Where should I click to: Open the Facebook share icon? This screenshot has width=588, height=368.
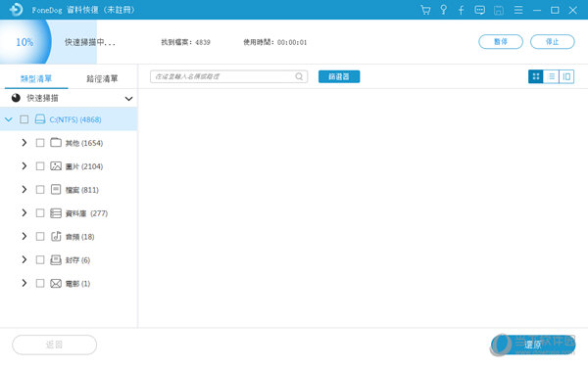(461, 10)
